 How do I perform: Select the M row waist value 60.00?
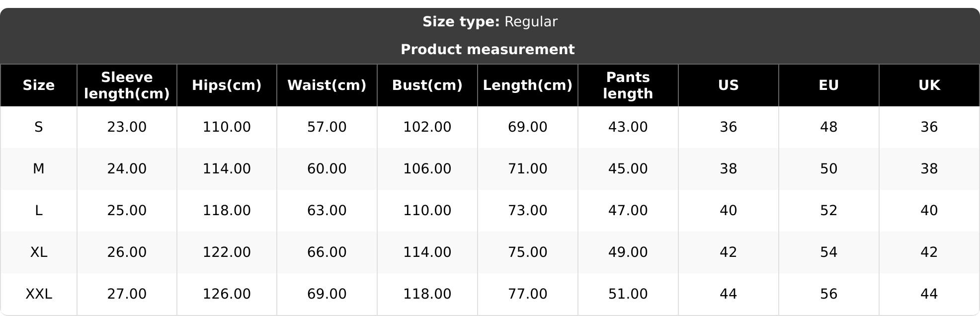tap(327, 169)
